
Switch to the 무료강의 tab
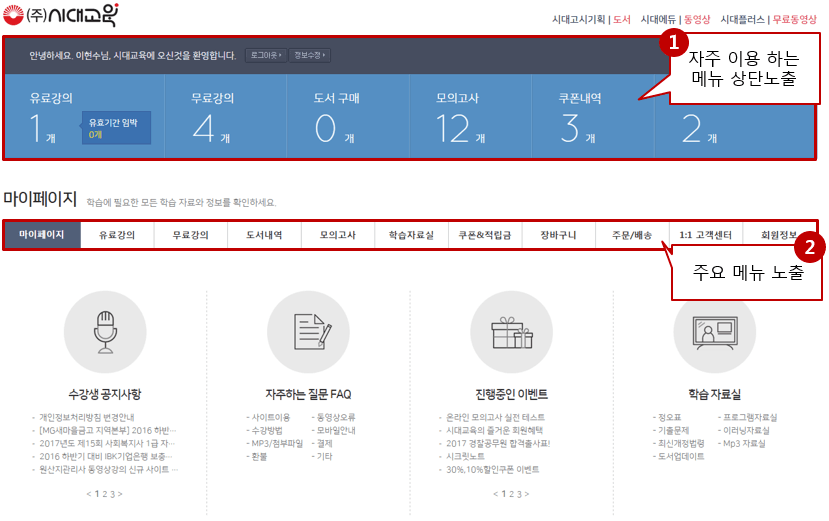tap(190, 235)
